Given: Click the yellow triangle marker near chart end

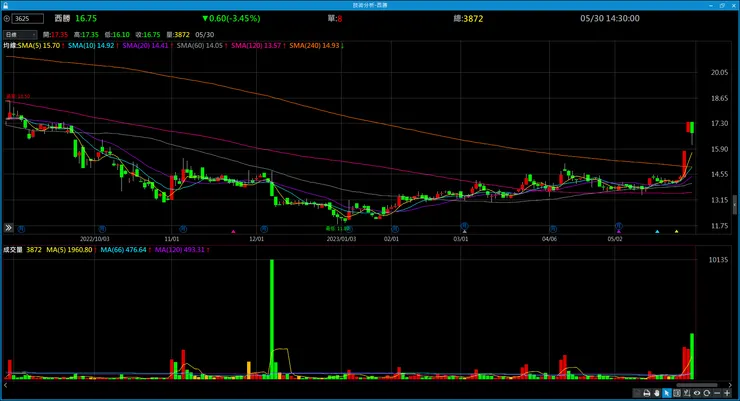Looking at the screenshot, I should (676, 231).
